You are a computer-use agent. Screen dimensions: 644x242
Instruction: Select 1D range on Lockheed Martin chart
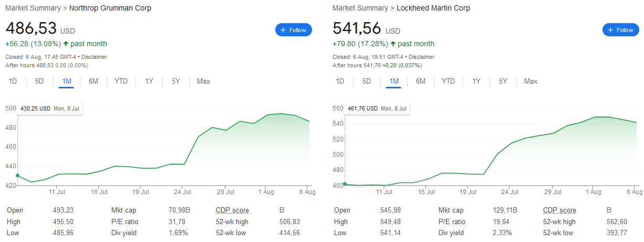340,81
